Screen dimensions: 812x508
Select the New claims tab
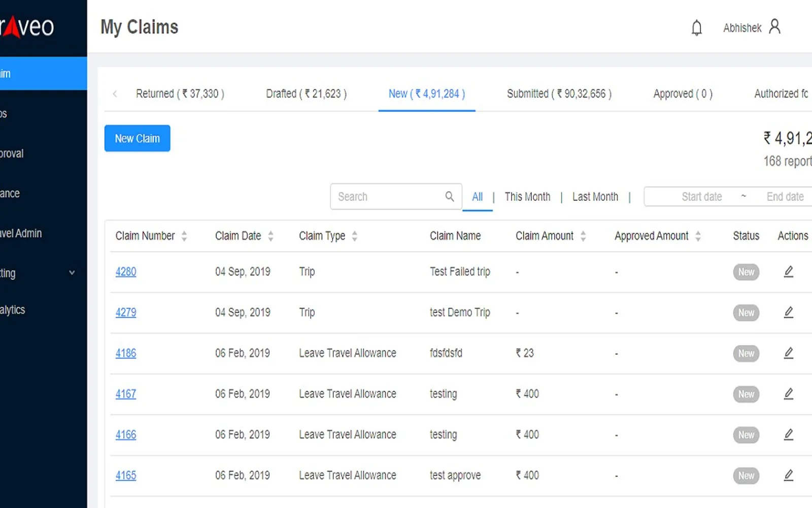point(427,94)
